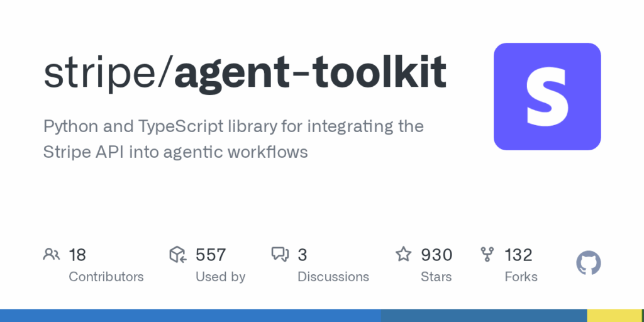The height and width of the screenshot is (322, 644).
Task: Click the purple Stripe S logo
Action: point(547,96)
